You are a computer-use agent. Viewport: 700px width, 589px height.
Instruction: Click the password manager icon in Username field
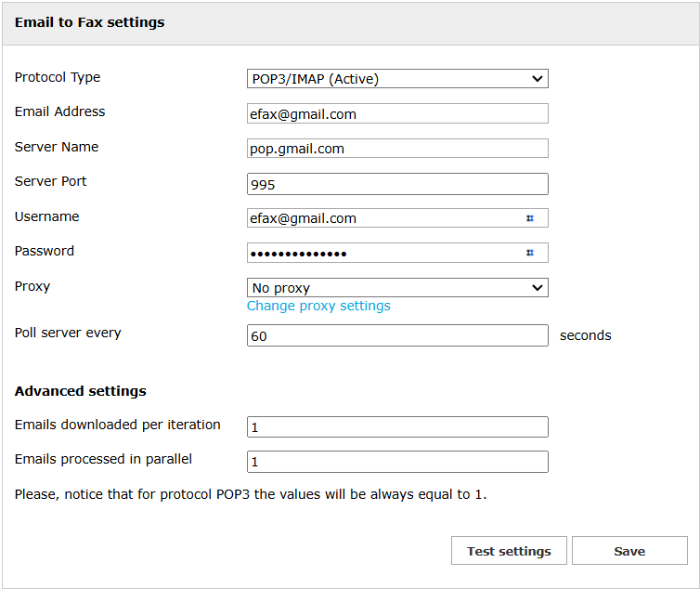point(530,218)
